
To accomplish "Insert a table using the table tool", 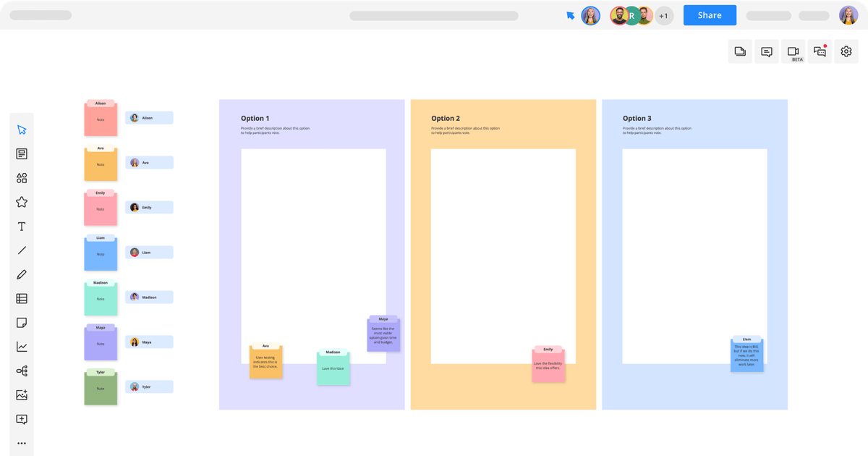I will click(22, 297).
